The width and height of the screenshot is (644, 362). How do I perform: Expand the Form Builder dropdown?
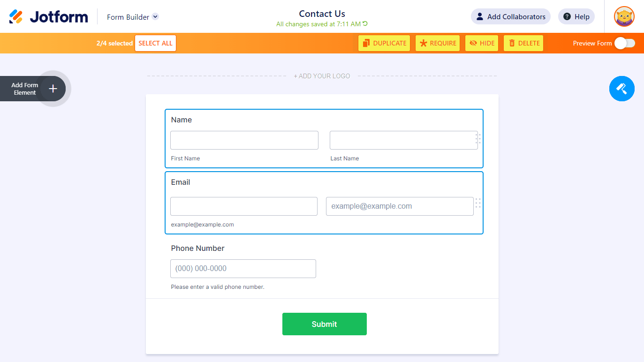tap(155, 17)
